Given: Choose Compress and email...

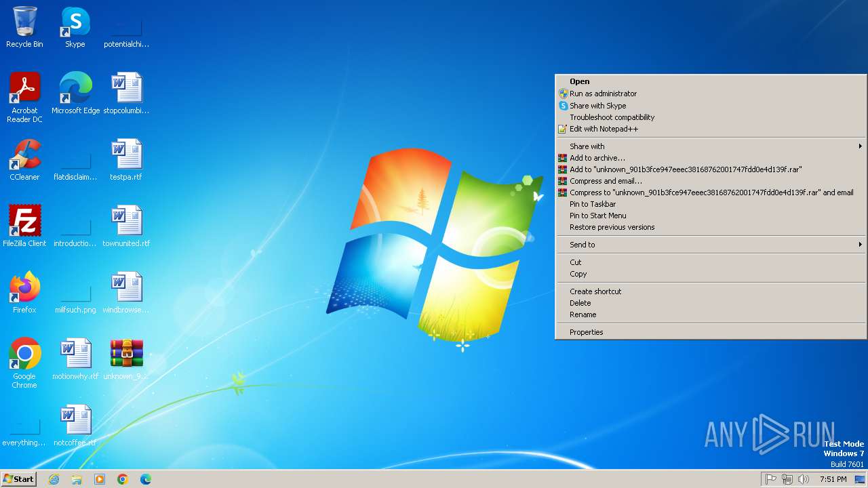Looking at the screenshot, I should [711, 181].
